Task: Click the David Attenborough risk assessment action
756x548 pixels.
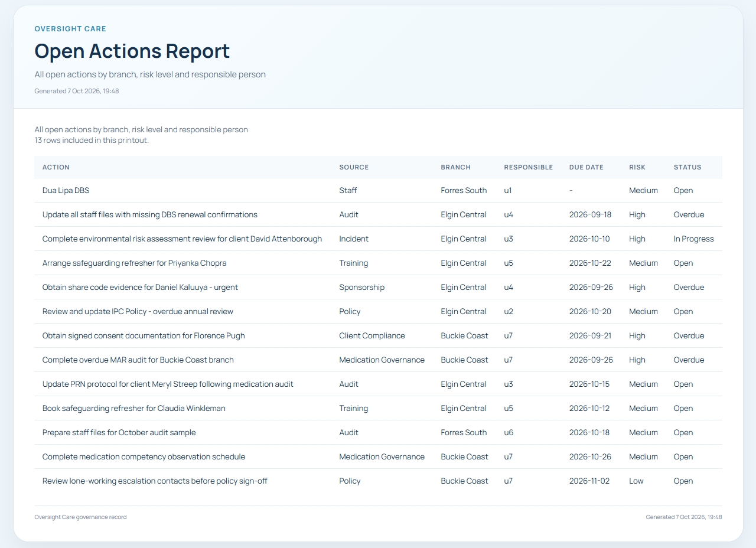Action: coord(182,239)
